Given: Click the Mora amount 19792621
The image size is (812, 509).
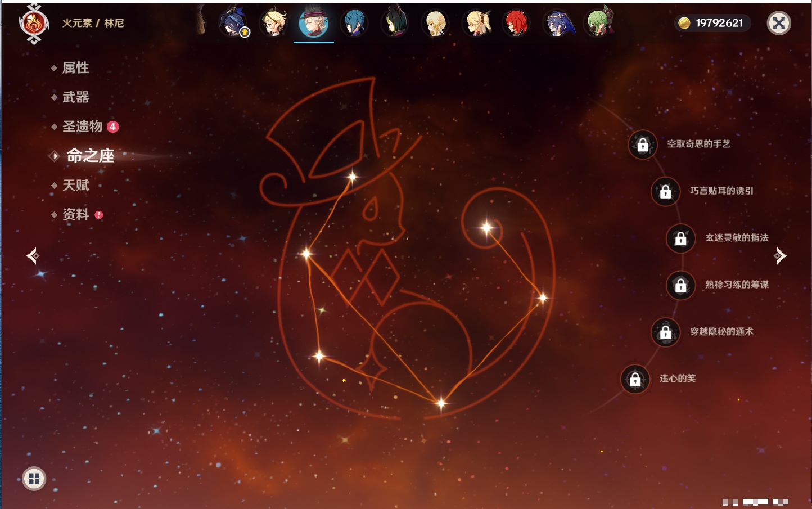Looking at the screenshot, I should [x=719, y=23].
